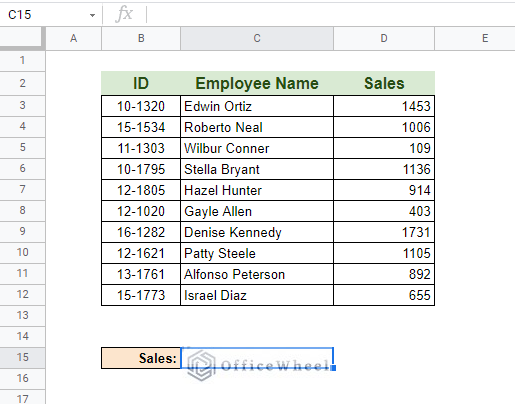Select row 3 header
Image resolution: width=515 pixels, height=404 pixels.
[22, 106]
